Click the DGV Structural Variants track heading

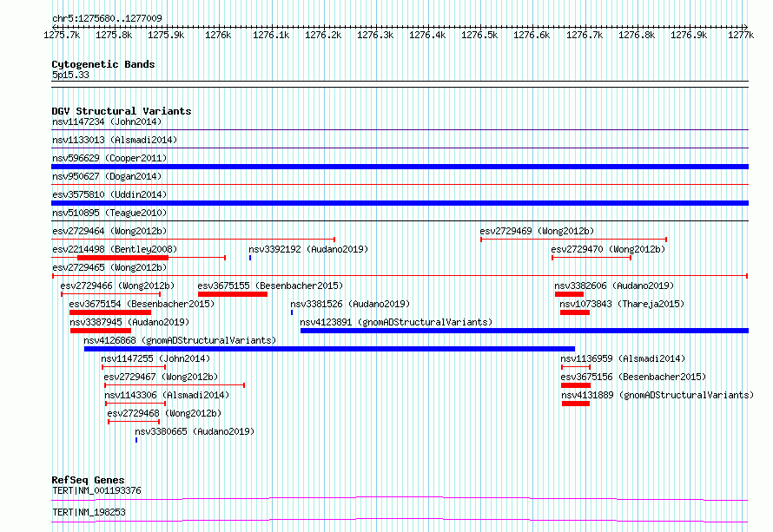[x=122, y=111]
